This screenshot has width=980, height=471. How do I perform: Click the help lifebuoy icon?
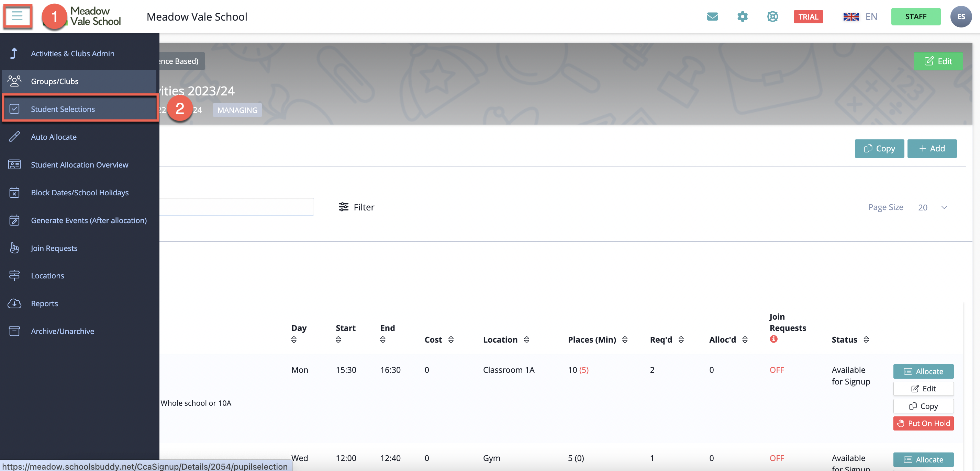point(772,16)
